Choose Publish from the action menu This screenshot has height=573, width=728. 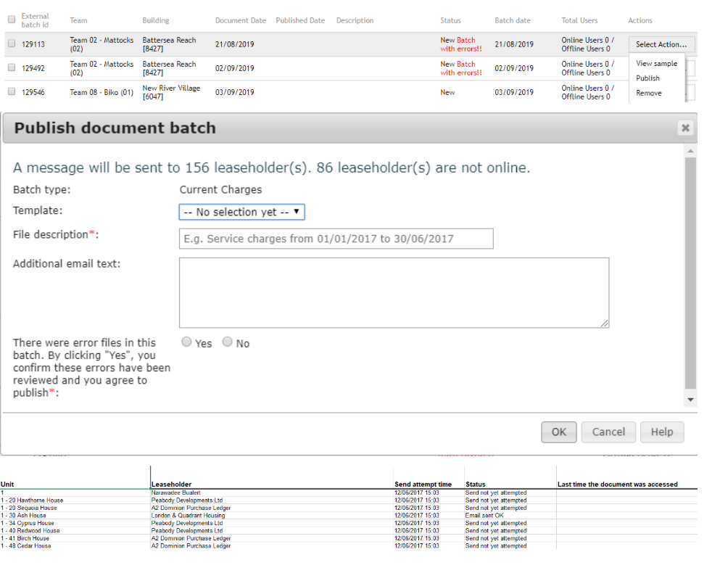coord(648,78)
